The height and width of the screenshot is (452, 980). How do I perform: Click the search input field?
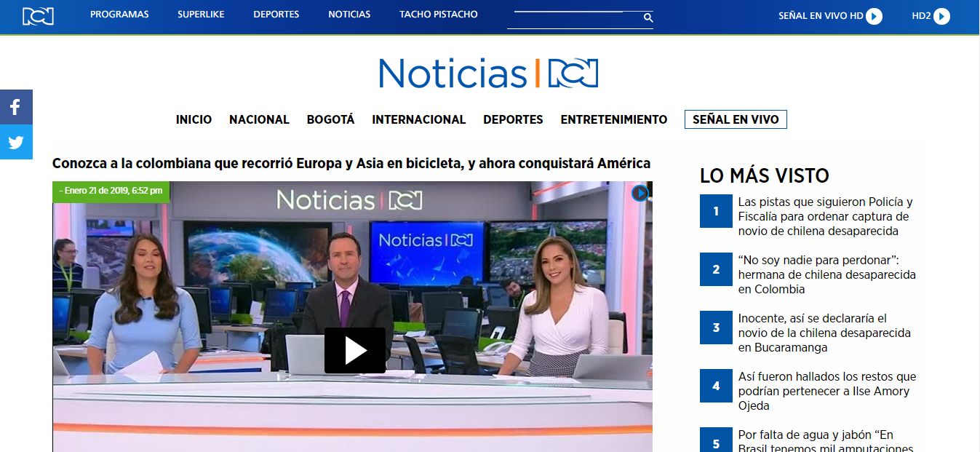pyautogui.click(x=573, y=20)
